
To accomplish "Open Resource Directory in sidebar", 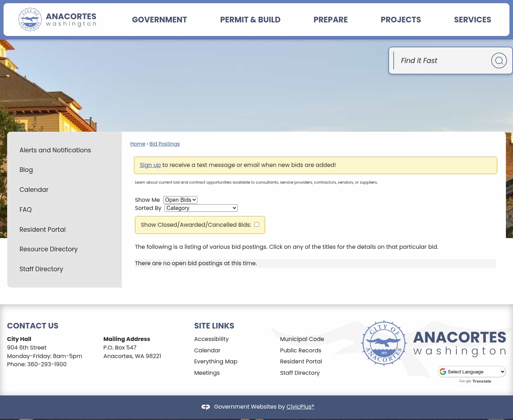I will coord(48,249).
